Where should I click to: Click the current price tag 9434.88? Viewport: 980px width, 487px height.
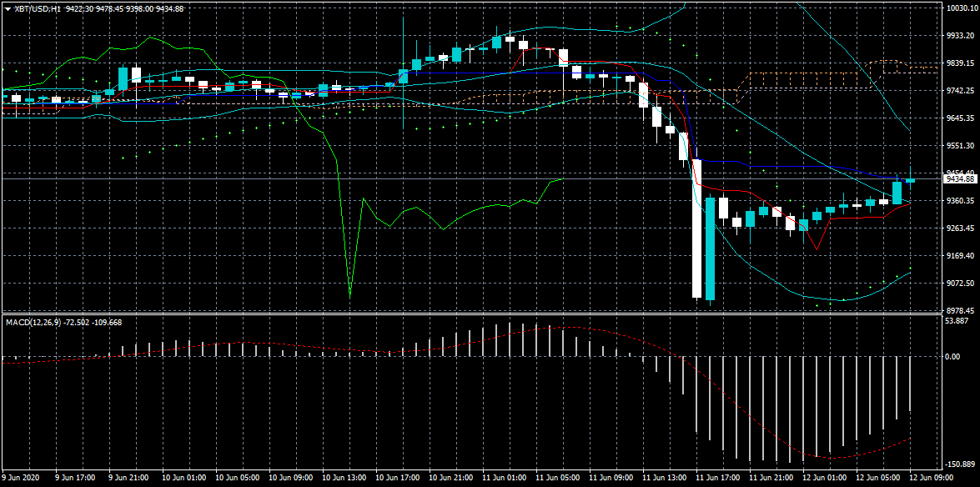coord(960,178)
